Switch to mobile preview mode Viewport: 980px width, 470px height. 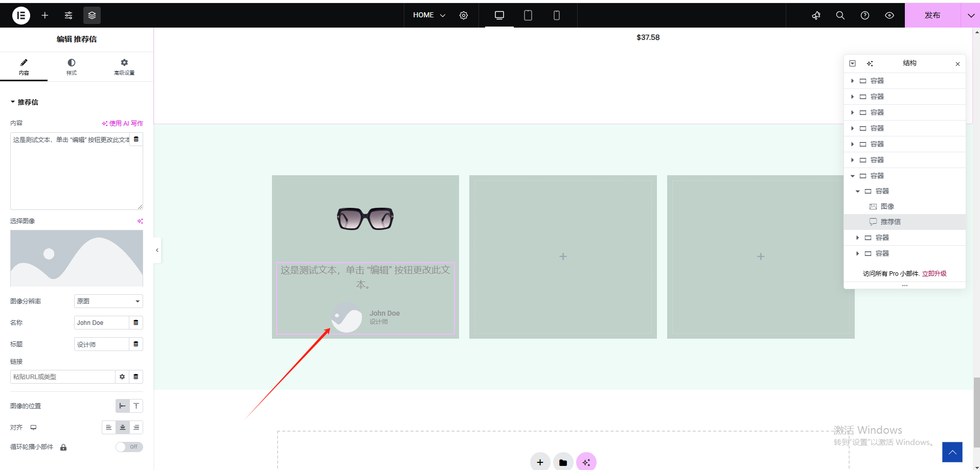(x=557, y=15)
